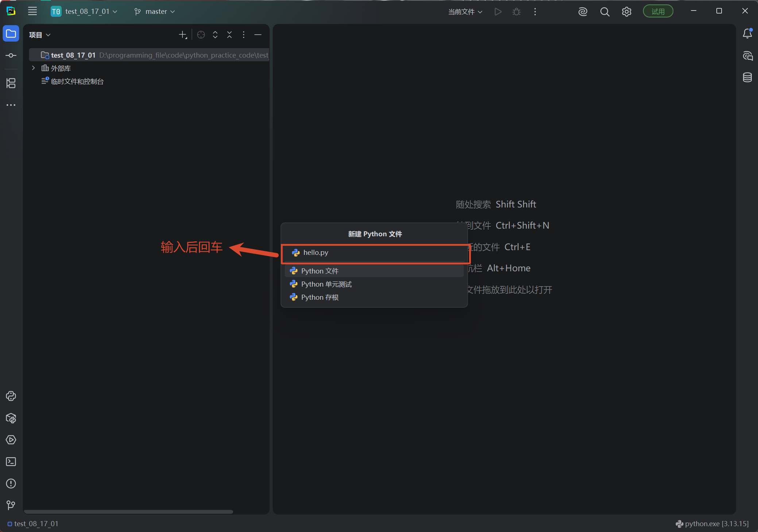
Task: Click the Run button in the title bar
Action: coord(498,12)
